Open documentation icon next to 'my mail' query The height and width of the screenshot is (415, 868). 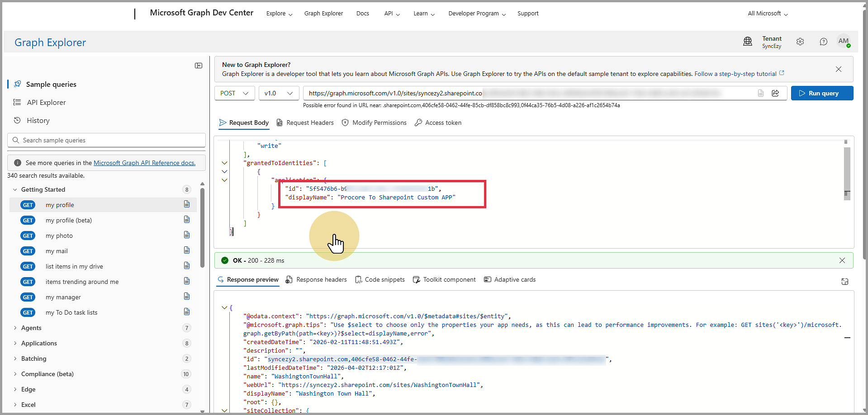187,250
